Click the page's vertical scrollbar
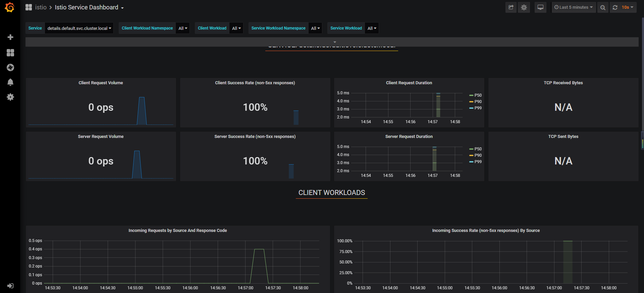The image size is (644, 293). [642, 74]
